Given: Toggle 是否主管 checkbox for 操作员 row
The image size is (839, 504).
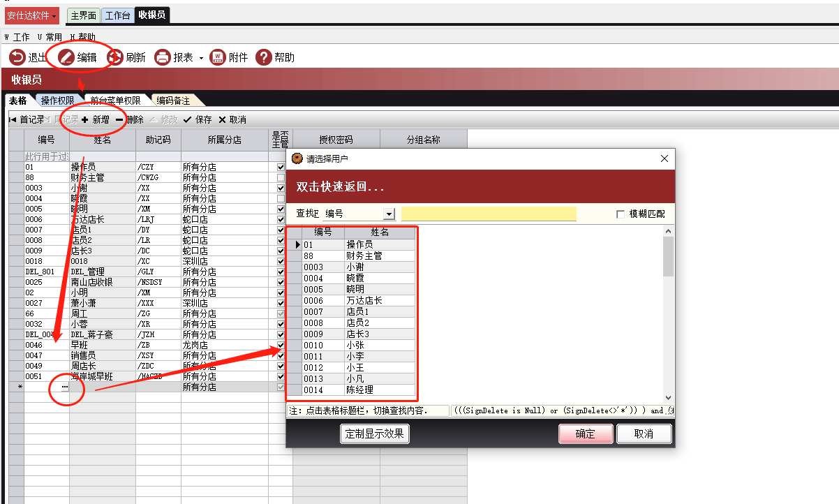Looking at the screenshot, I should tap(281, 168).
